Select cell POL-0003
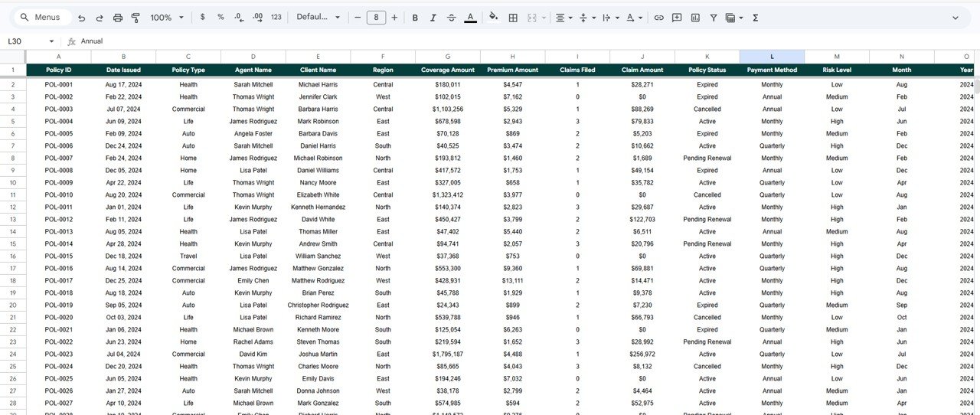980x415 pixels. (x=58, y=109)
